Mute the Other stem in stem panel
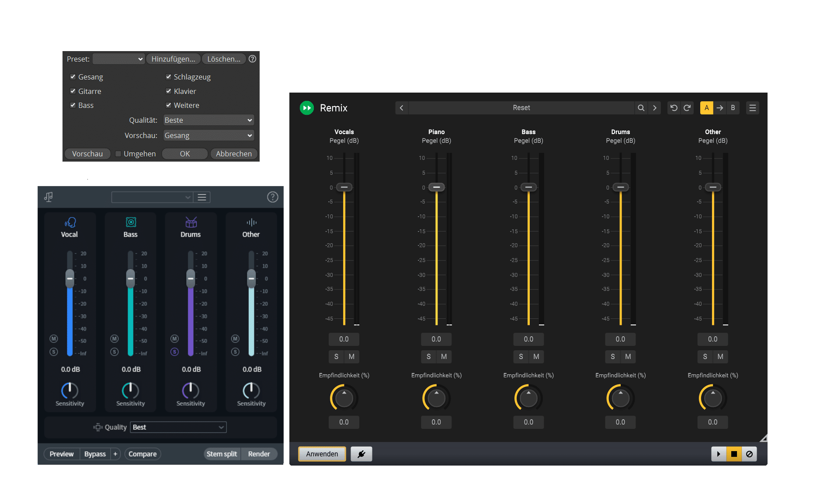 (235, 339)
